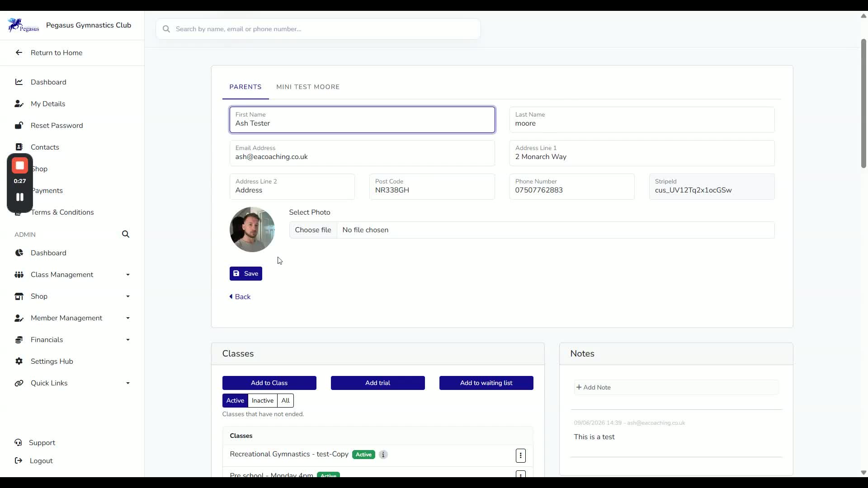
Task: Switch to the MINI TEST MOORE tab
Action: click(308, 87)
